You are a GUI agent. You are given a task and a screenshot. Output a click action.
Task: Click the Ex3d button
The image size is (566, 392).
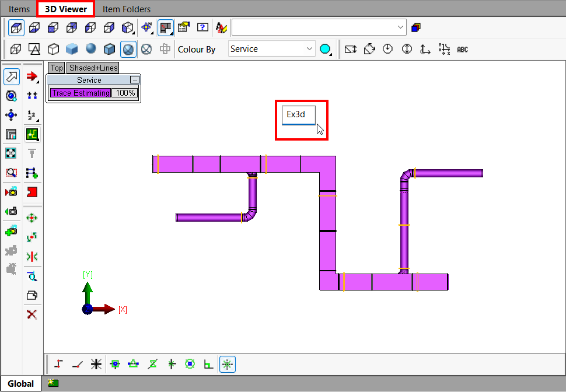[298, 115]
